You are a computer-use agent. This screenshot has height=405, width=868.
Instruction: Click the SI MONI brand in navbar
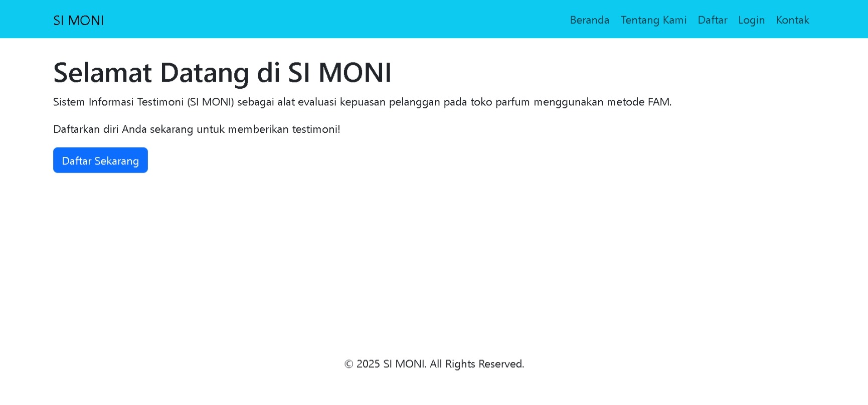[x=78, y=21]
